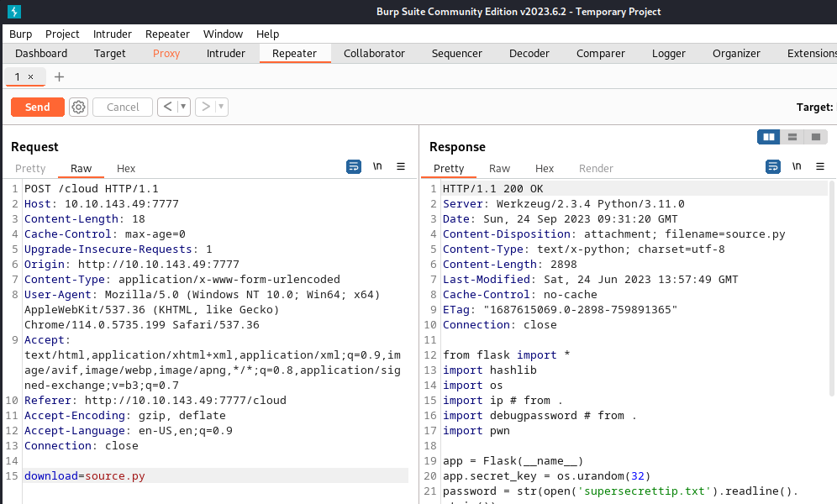Image resolution: width=837 pixels, height=504 pixels.
Task: Open the Burp menu
Action: [x=20, y=34]
